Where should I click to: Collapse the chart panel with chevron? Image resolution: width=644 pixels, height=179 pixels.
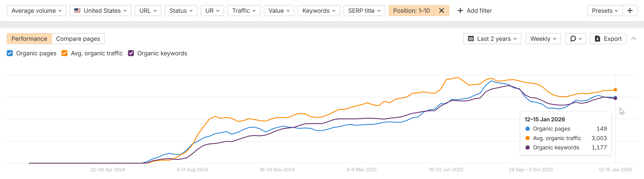[x=634, y=39]
